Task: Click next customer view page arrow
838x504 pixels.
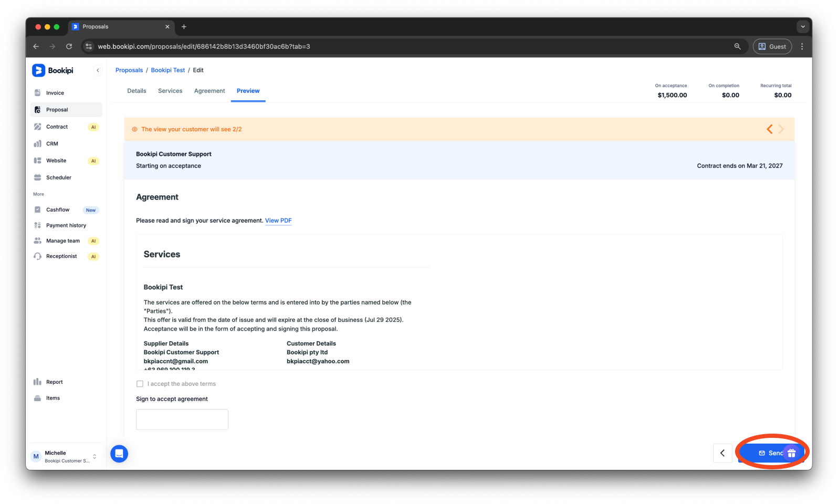Action: coord(781,129)
